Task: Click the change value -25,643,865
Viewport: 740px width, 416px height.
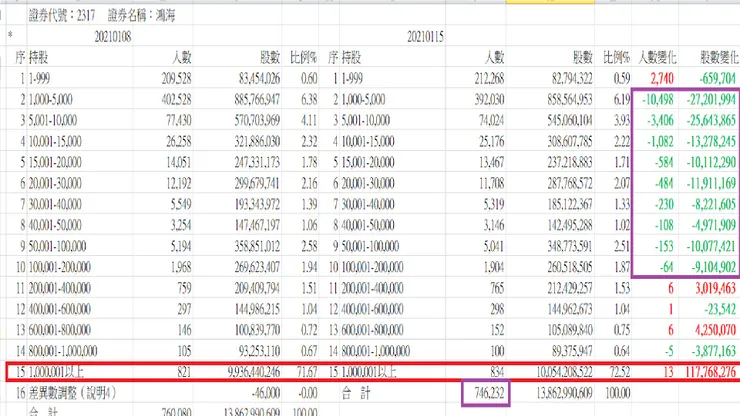Action: (711, 120)
